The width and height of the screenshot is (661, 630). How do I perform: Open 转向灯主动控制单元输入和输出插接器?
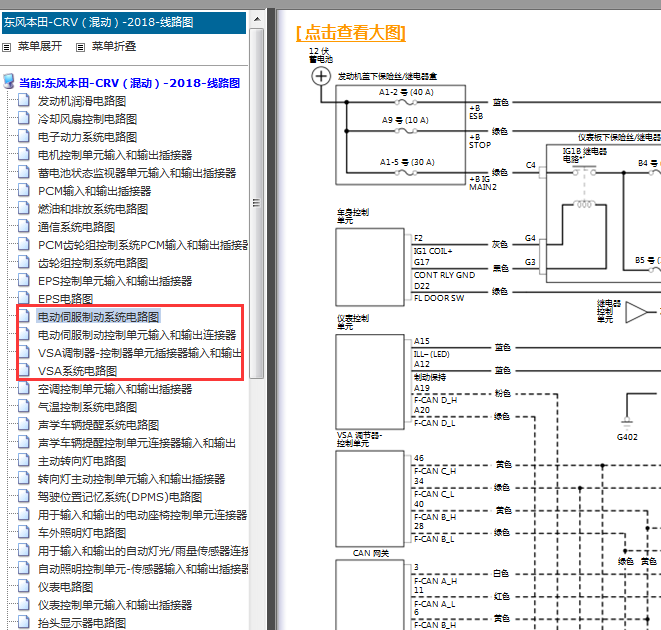(x=131, y=479)
